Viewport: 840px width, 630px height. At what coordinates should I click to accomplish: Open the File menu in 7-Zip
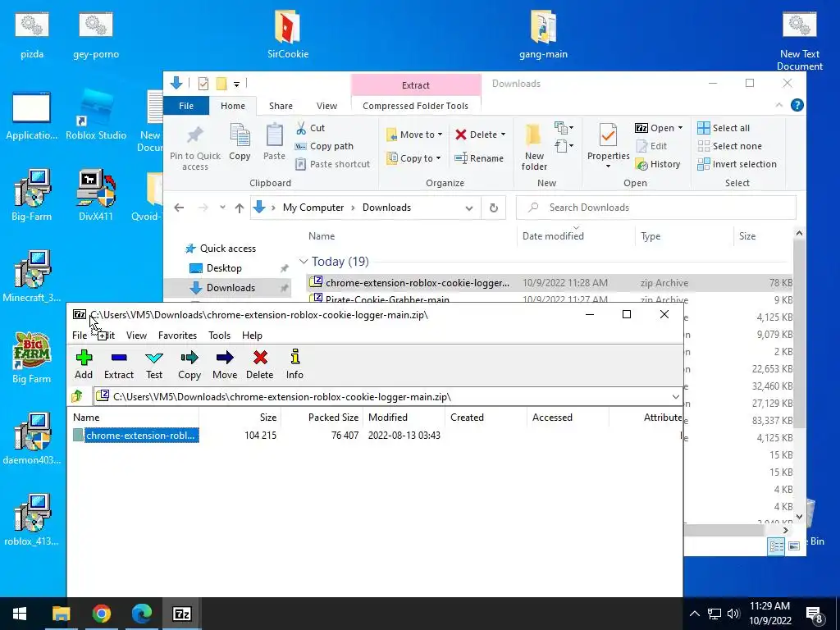80,336
